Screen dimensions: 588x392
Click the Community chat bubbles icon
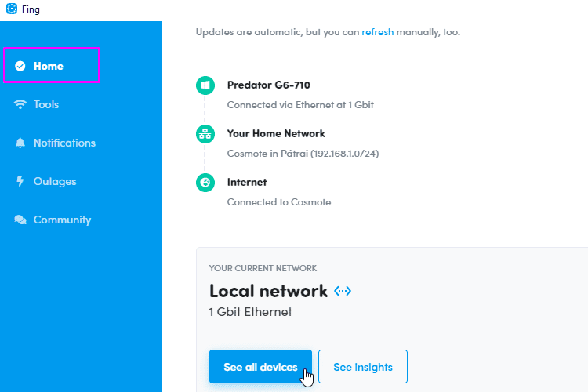pos(20,220)
